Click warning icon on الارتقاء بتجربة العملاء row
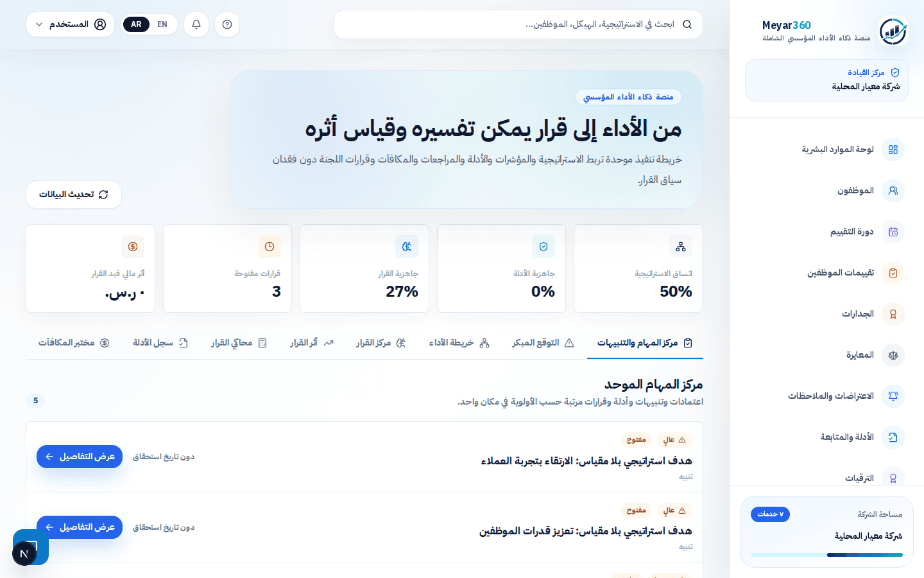924x578 pixels. pos(682,440)
